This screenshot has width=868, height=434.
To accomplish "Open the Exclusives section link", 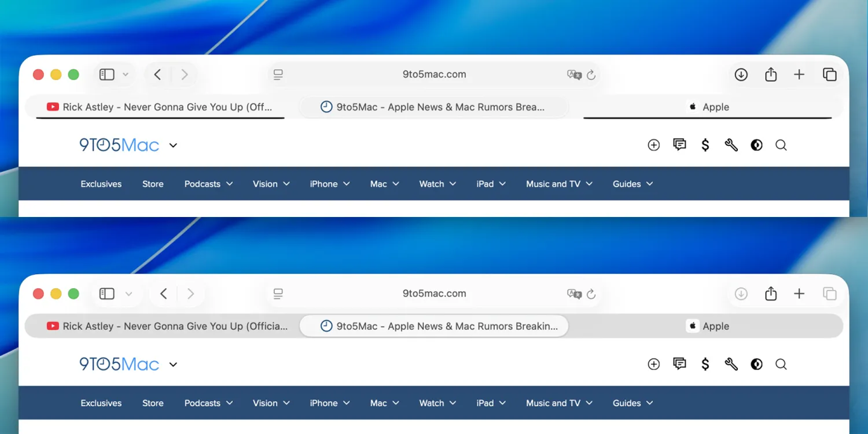I will coord(101,183).
